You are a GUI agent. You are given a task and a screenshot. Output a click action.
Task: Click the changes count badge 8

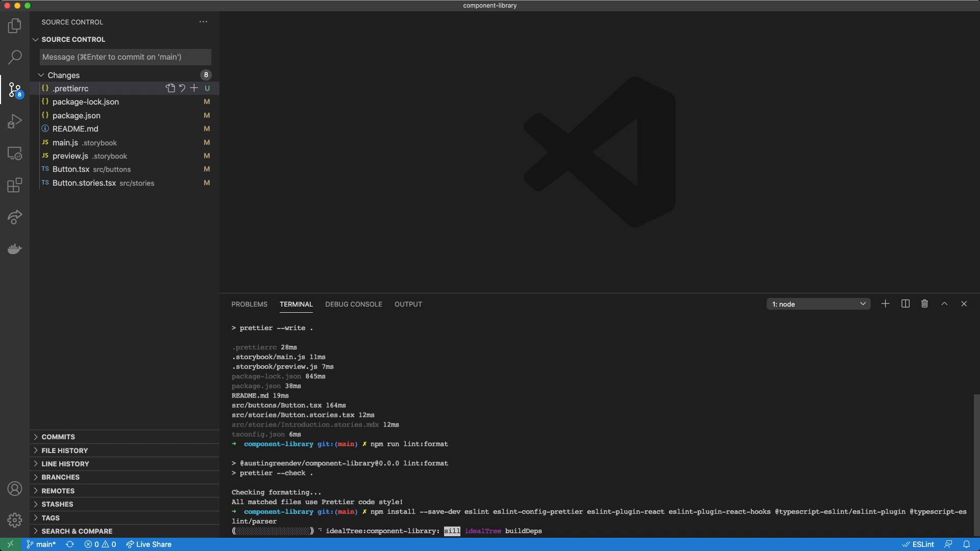point(206,75)
